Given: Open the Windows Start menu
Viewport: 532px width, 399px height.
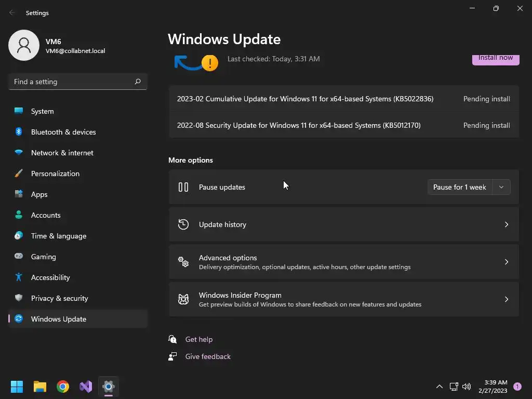Looking at the screenshot, I should [17, 387].
